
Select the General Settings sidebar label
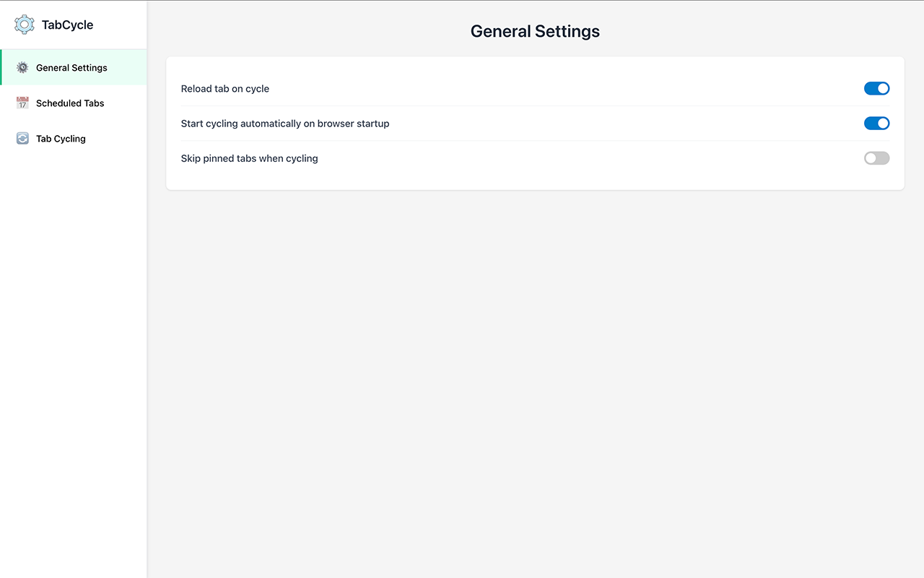[71, 68]
